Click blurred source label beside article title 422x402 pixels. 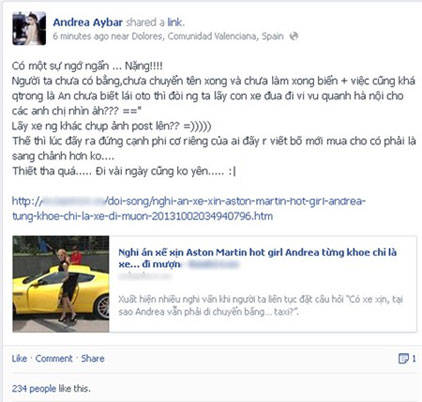pyautogui.click(x=214, y=264)
